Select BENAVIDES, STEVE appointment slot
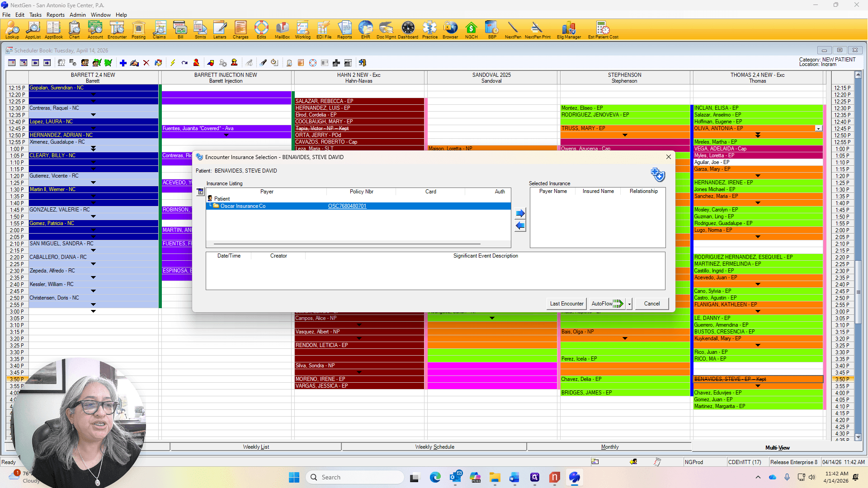868x488 pixels. tap(758, 379)
